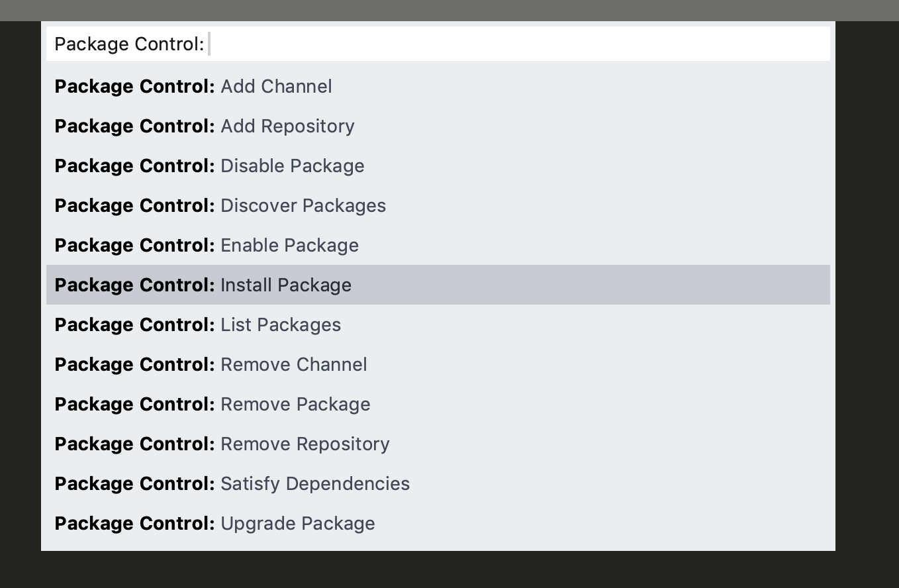
Task: Select the Remove Channel command
Action: point(438,365)
